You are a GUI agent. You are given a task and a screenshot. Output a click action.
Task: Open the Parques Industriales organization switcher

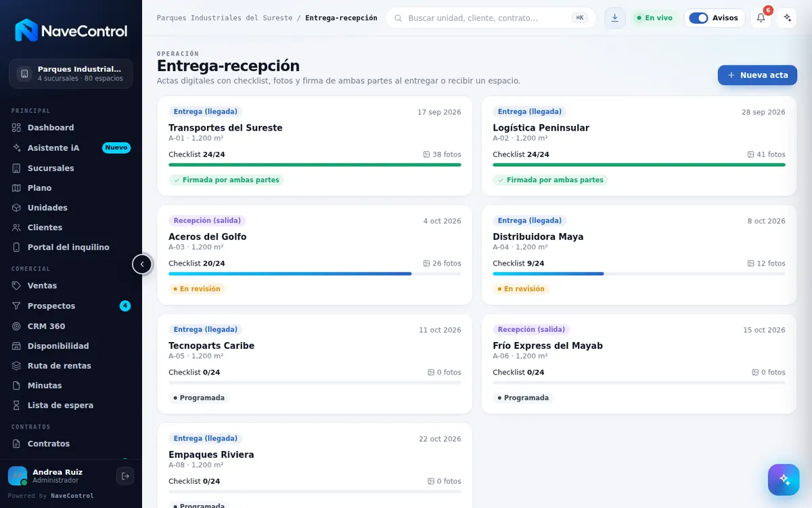tap(71, 74)
